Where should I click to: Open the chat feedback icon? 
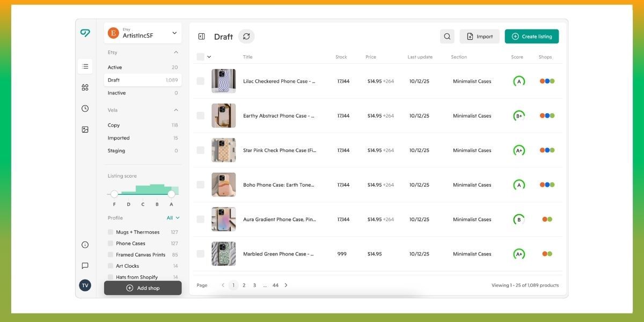[x=85, y=266]
